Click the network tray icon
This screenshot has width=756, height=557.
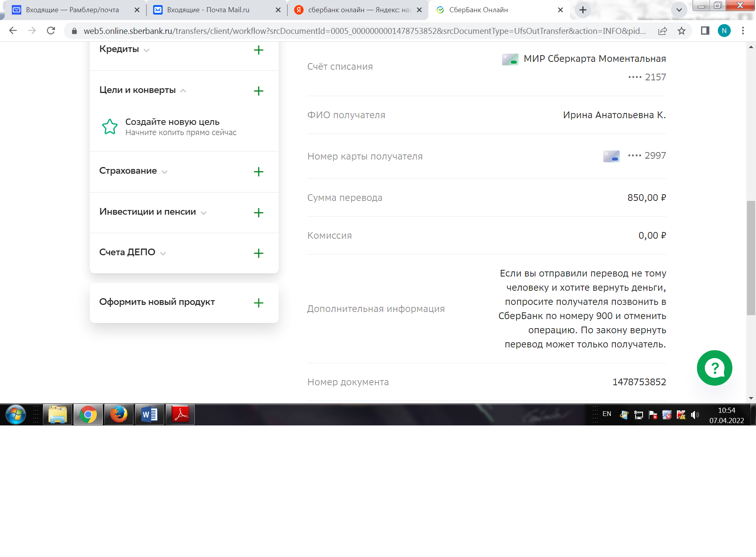coord(638,415)
